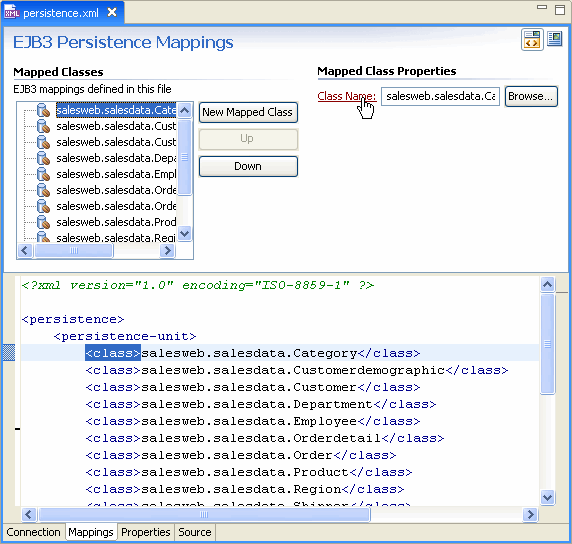Click New Mapped Class button

tap(248, 112)
